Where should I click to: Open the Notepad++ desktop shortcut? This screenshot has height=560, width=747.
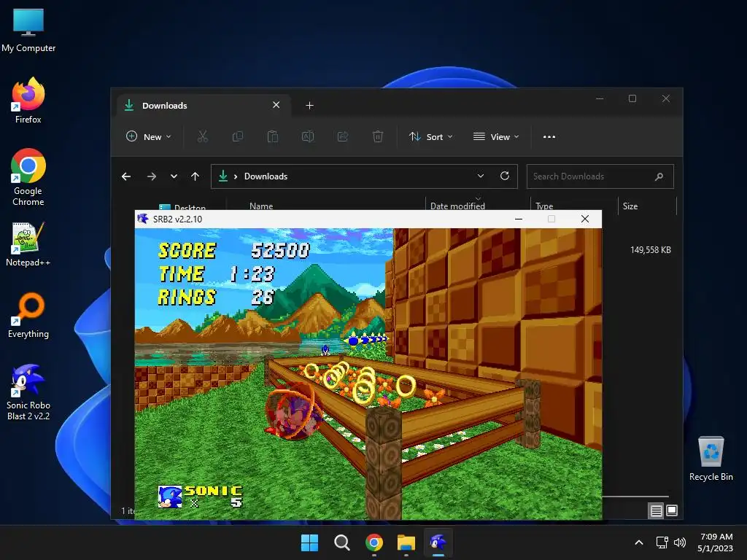coord(28,244)
